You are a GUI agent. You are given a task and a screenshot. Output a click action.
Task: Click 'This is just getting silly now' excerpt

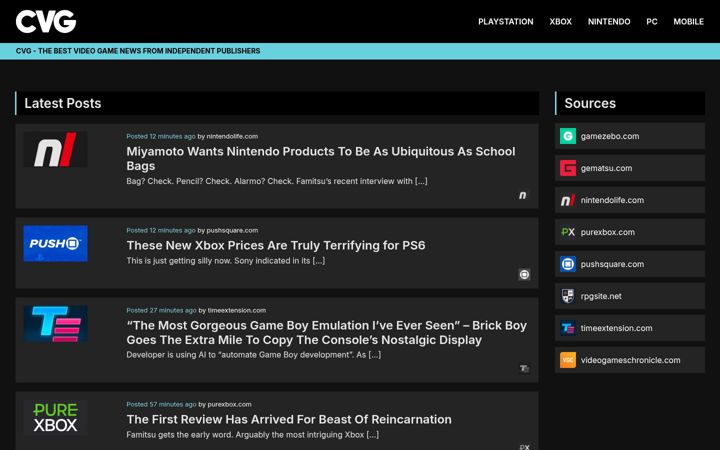225,260
